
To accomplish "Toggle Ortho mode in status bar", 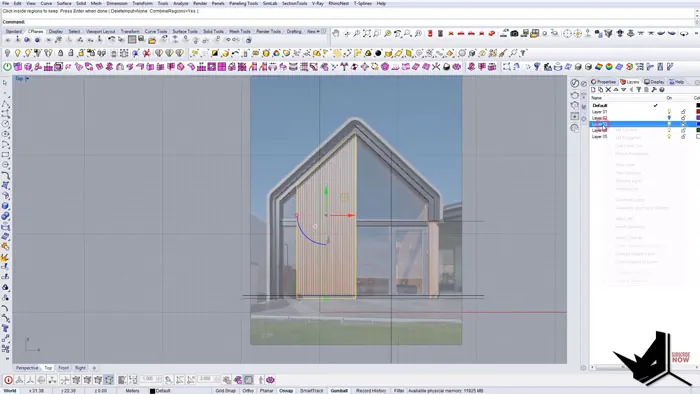I will (x=248, y=390).
